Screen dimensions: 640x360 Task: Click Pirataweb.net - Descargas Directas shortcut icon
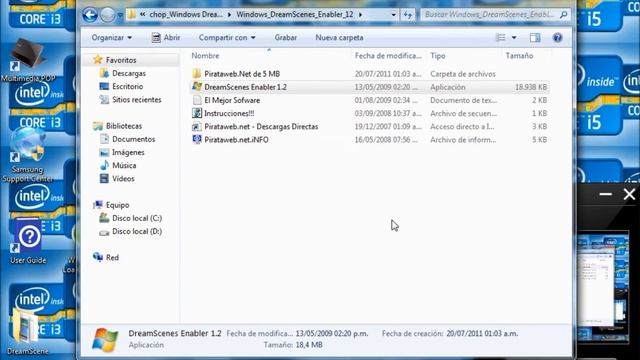[x=197, y=127]
